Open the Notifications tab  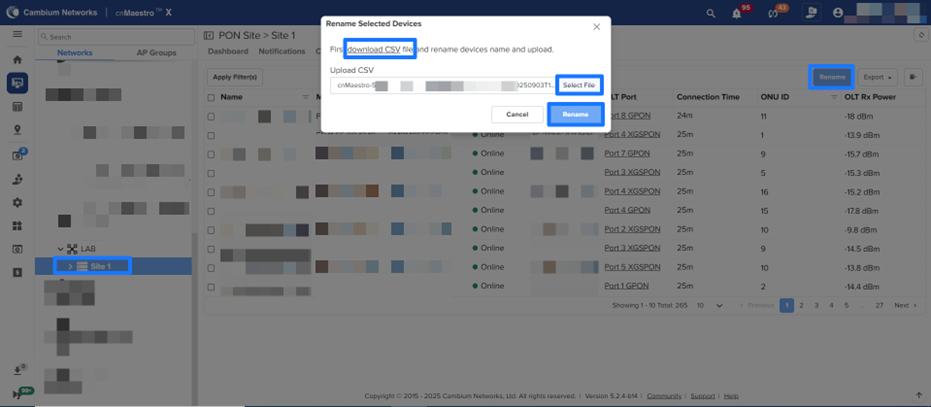(x=281, y=51)
